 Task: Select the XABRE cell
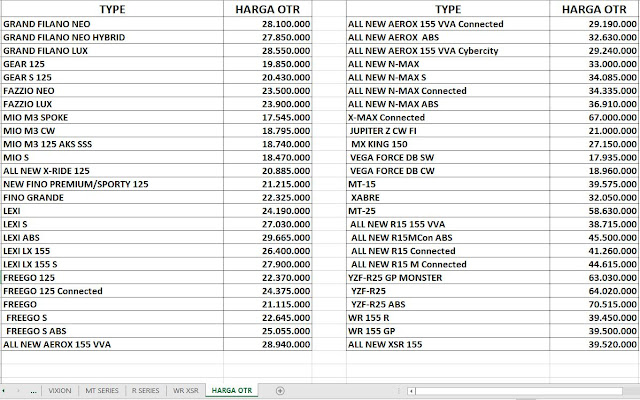coord(448,198)
